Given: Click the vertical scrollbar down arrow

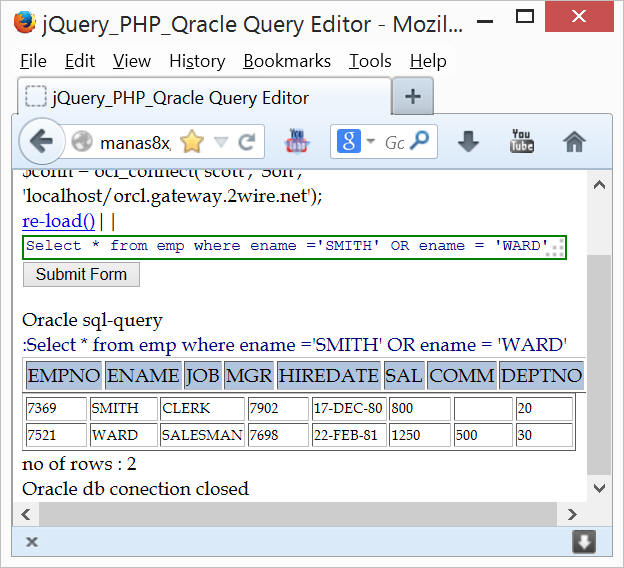Looking at the screenshot, I should pos(598,488).
